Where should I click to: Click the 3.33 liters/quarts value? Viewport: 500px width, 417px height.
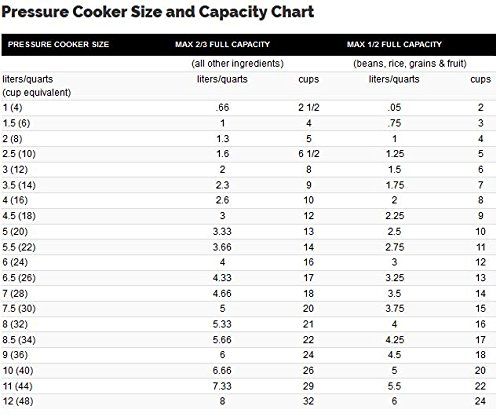point(222,232)
